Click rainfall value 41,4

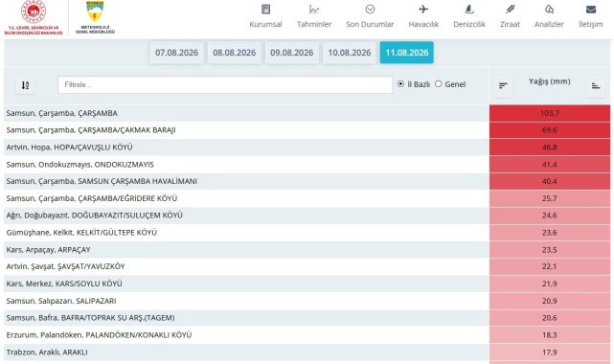coord(550,165)
